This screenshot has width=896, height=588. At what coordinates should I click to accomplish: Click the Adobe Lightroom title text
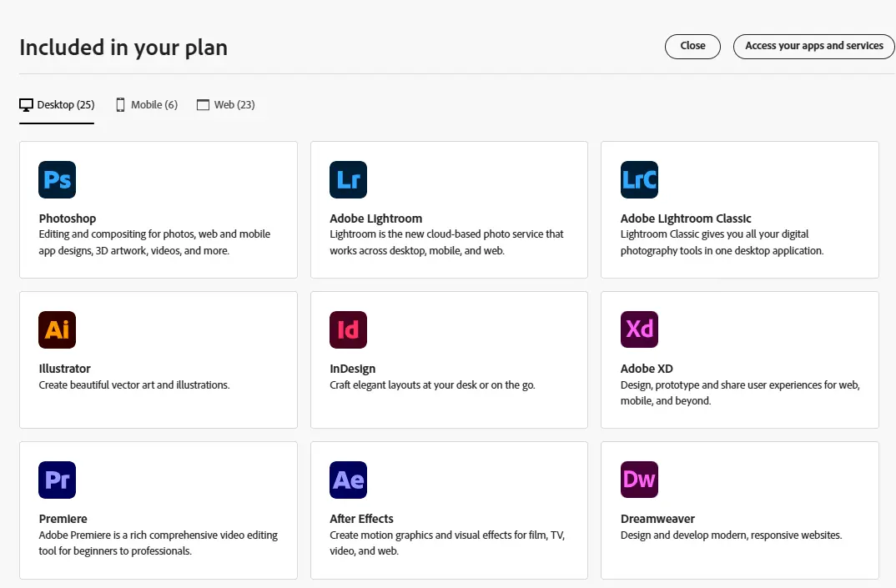tap(376, 219)
